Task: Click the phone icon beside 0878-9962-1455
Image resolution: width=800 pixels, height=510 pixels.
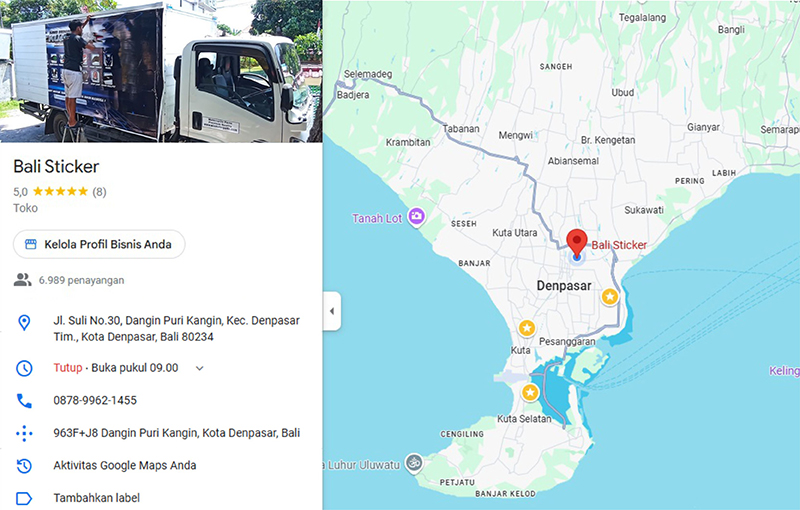Action: pos(24,400)
